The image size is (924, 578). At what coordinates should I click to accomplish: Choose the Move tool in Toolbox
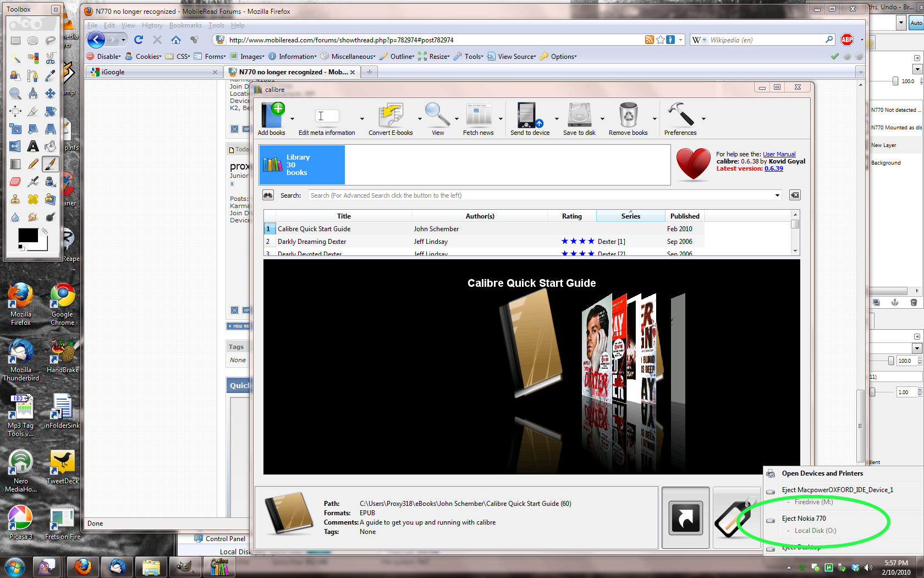51,94
